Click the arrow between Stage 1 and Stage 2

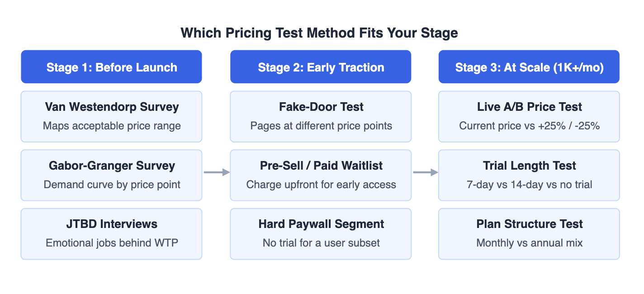(217, 172)
